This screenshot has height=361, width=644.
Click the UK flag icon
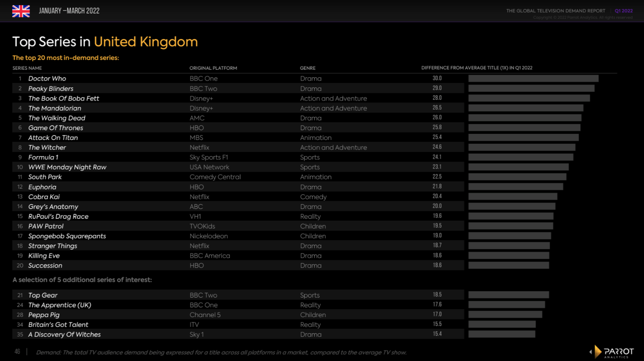coord(21,11)
